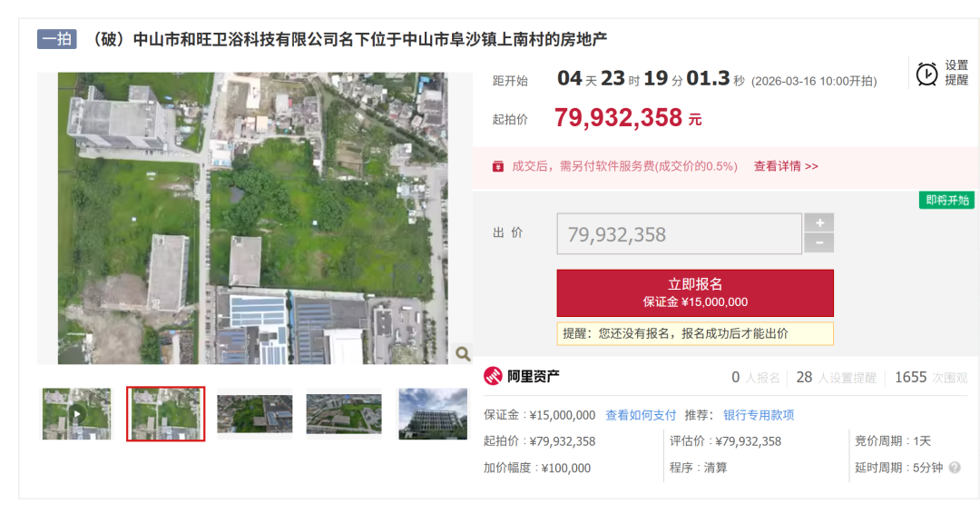The height and width of the screenshot is (514, 980).
Task: Click the red gift icon by service fee
Action: pos(497,166)
